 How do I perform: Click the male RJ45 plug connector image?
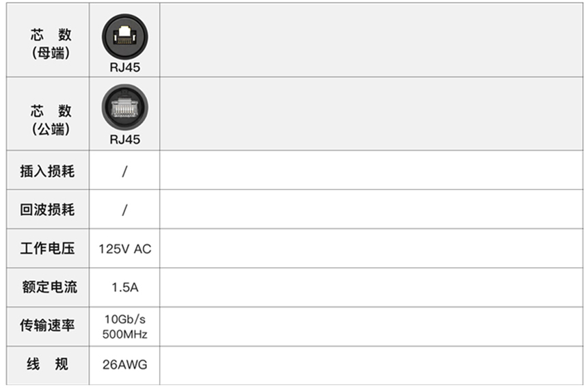coord(125,107)
